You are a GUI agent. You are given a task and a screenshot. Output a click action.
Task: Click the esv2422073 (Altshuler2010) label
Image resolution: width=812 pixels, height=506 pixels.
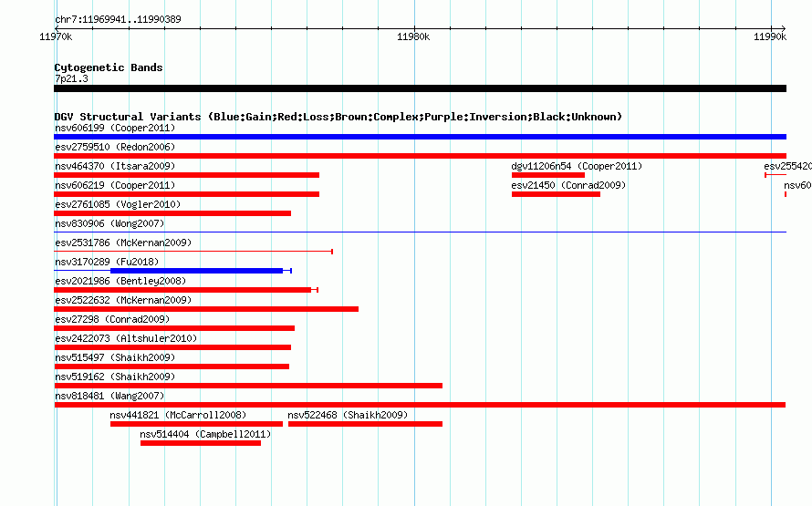(x=126, y=338)
